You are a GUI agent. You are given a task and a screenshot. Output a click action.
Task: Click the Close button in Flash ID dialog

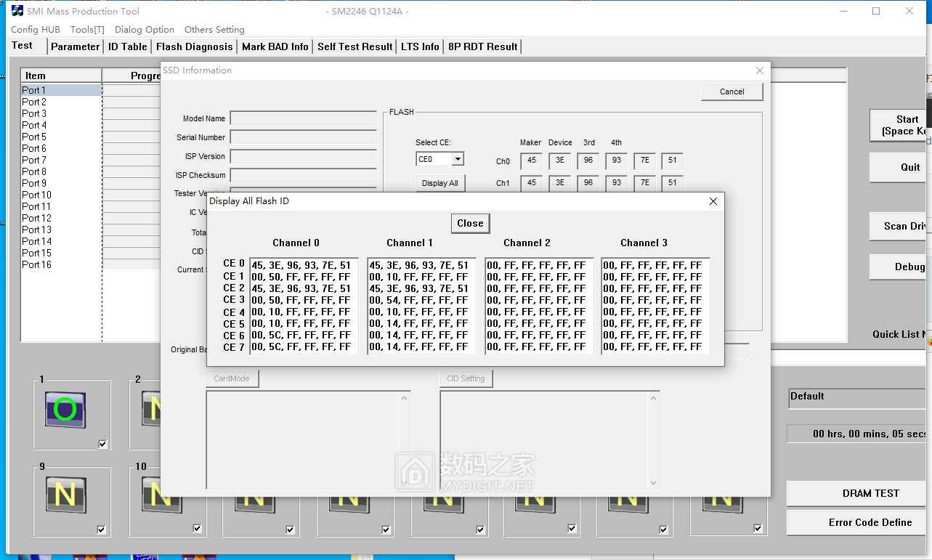[x=470, y=223]
